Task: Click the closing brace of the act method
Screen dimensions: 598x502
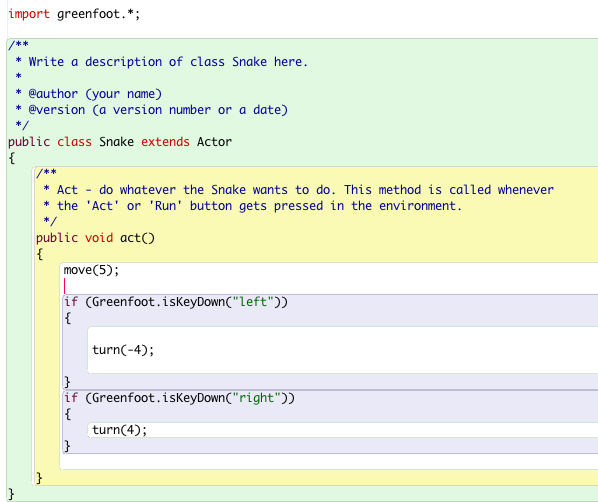Action: (x=39, y=478)
